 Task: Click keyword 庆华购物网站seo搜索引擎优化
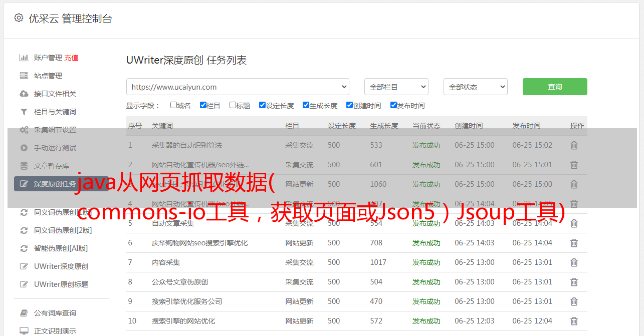[200, 243]
